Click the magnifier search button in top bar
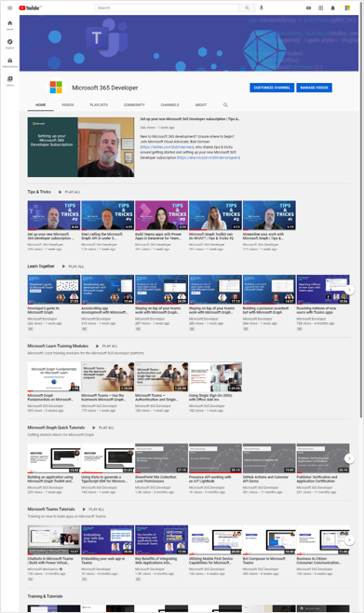The image size is (364, 613). (247, 7)
